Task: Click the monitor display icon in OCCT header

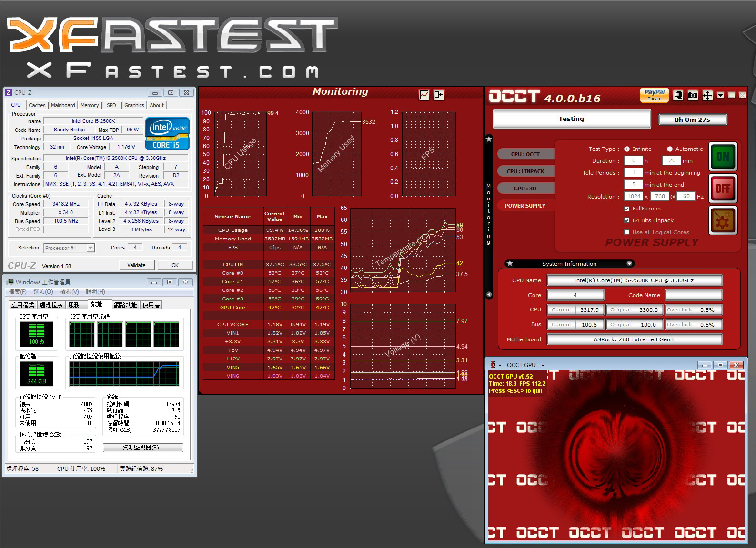Action: pyautogui.click(x=678, y=95)
